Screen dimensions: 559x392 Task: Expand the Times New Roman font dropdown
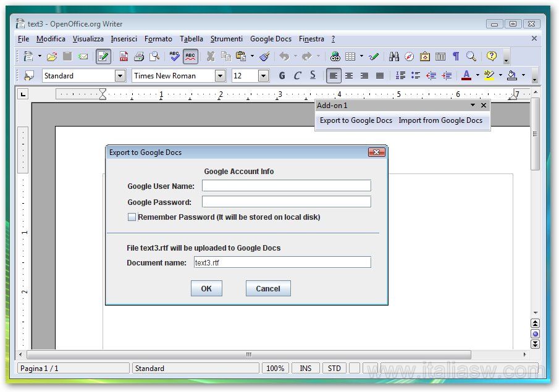point(221,75)
